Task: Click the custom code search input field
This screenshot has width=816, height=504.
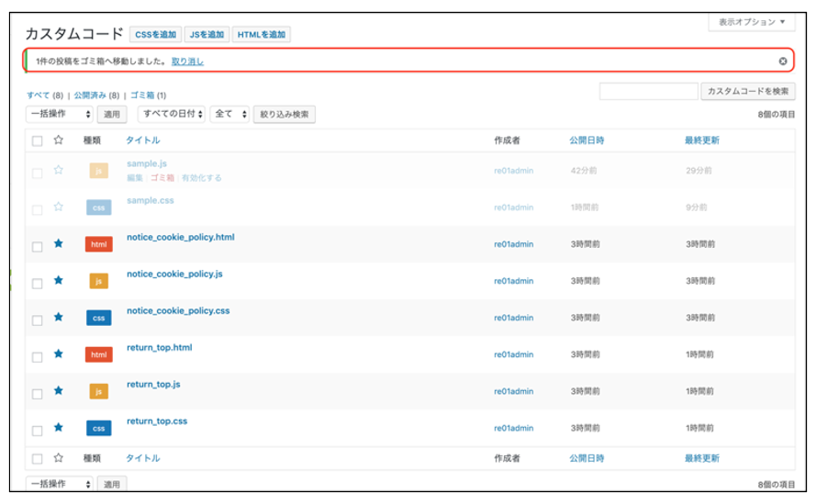Action: (648, 92)
